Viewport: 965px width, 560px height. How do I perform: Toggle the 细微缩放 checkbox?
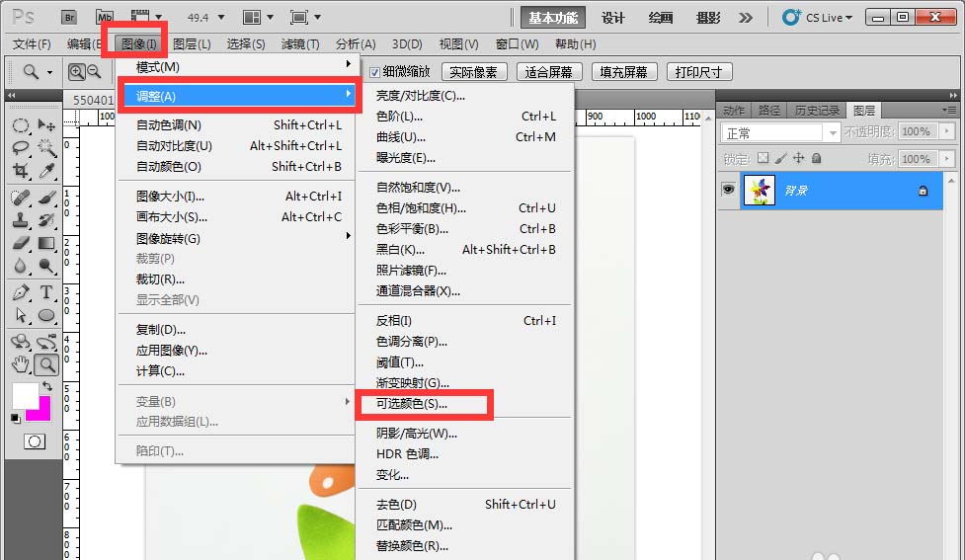coord(374,72)
